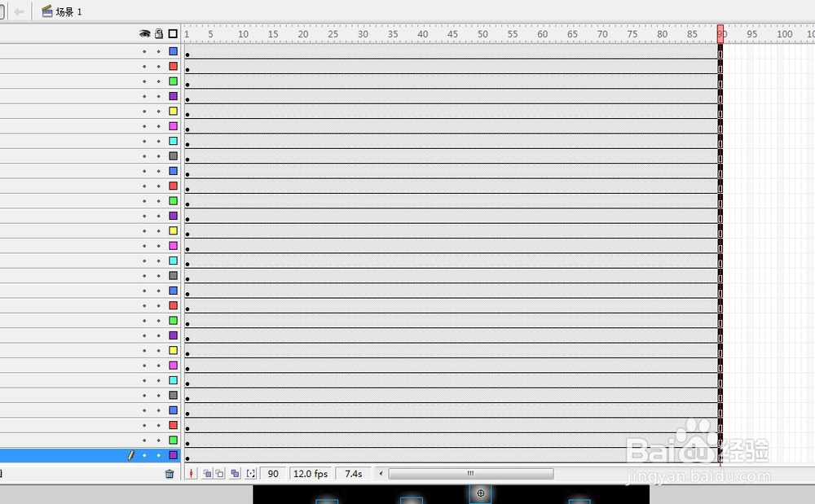This screenshot has height=504, width=815.
Task: Click purple outline swatch of highlighted layer
Action: click(173, 455)
